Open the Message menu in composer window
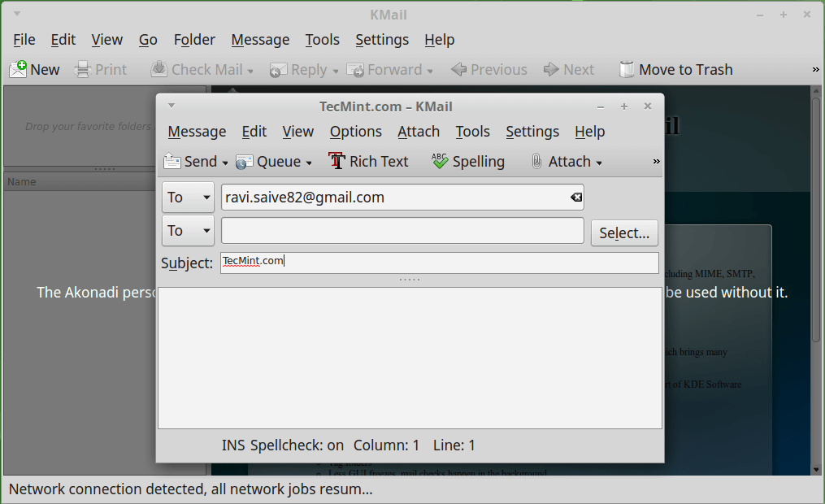Screen dimensions: 825x504 coord(197,132)
